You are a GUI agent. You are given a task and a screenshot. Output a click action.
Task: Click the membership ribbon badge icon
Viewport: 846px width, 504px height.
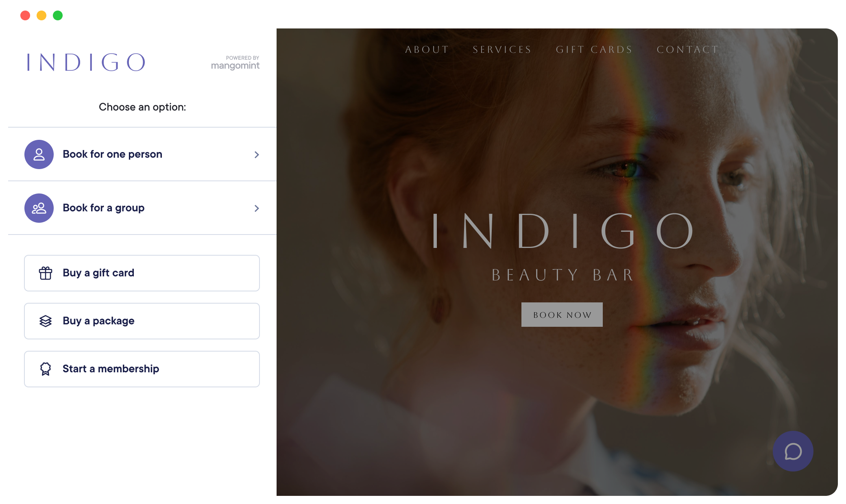(x=46, y=369)
